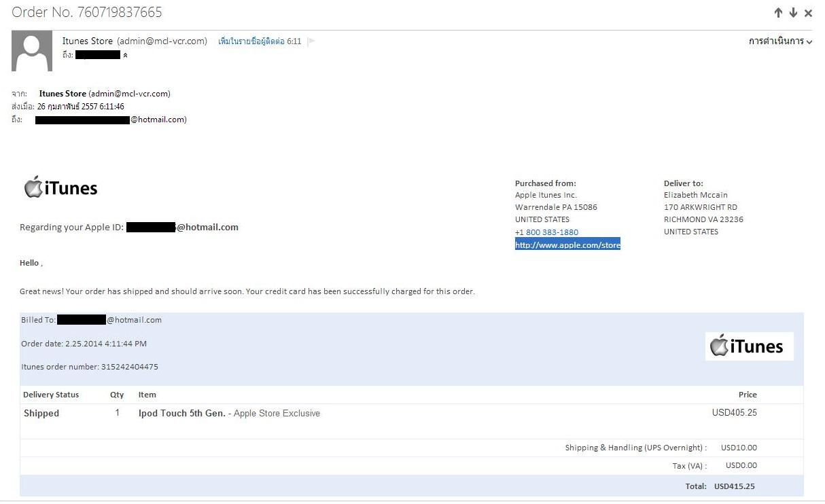Flag this message with the flag icon
Screen dimensions: 825x504
click(x=311, y=41)
